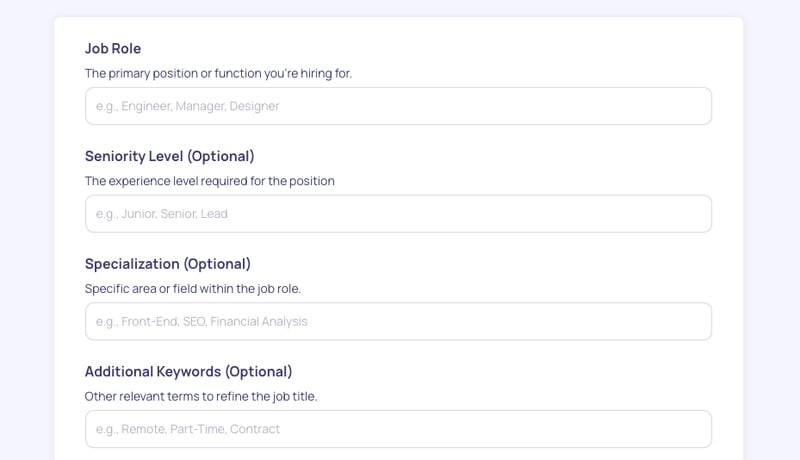Click the "Remote, Part-Time, Contract" placeholder text
800x460 pixels.
[188, 429]
